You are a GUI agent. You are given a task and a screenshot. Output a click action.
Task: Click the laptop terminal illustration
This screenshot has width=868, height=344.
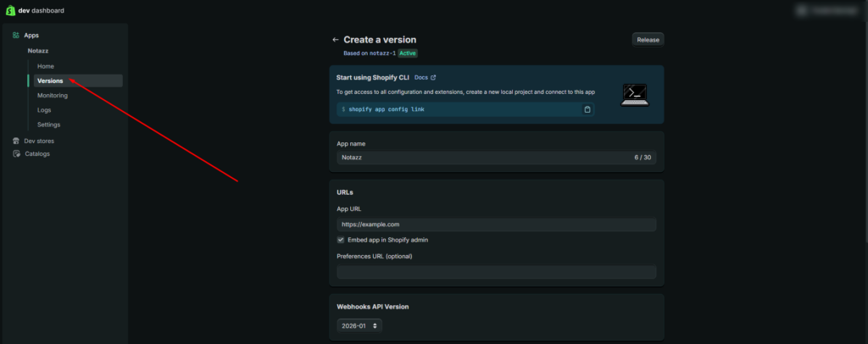point(634,95)
